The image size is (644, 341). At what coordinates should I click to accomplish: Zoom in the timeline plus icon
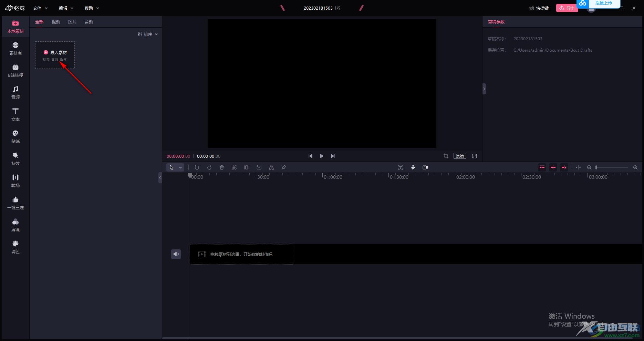(x=635, y=167)
